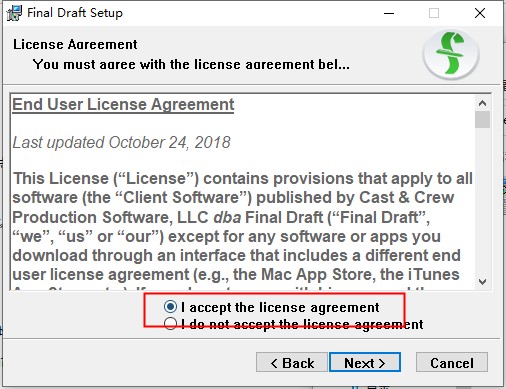Image resolution: width=506 pixels, height=389 pixels.
Task: Go to the previous step with Back
Action: [x=292, y=362]
